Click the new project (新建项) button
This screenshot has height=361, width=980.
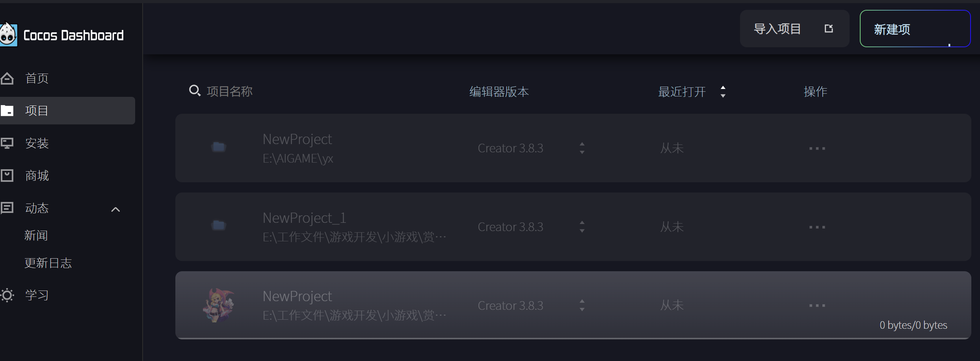914,29
